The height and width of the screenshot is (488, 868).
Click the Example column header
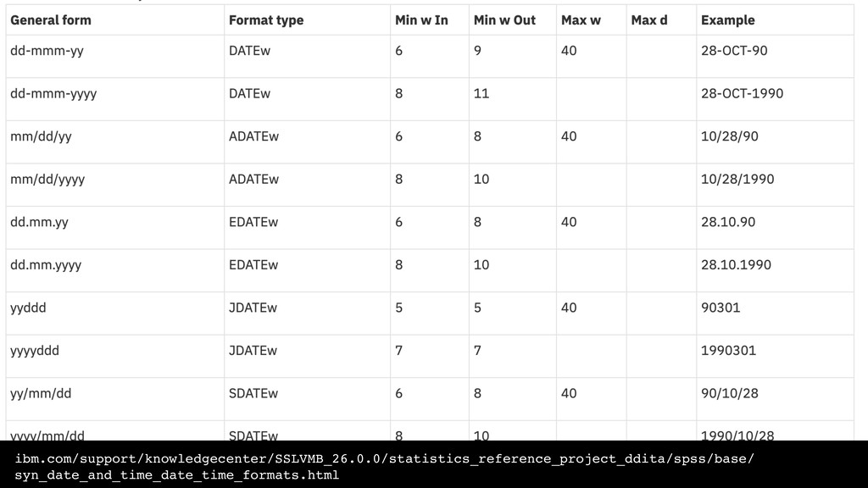click(727, 20)
